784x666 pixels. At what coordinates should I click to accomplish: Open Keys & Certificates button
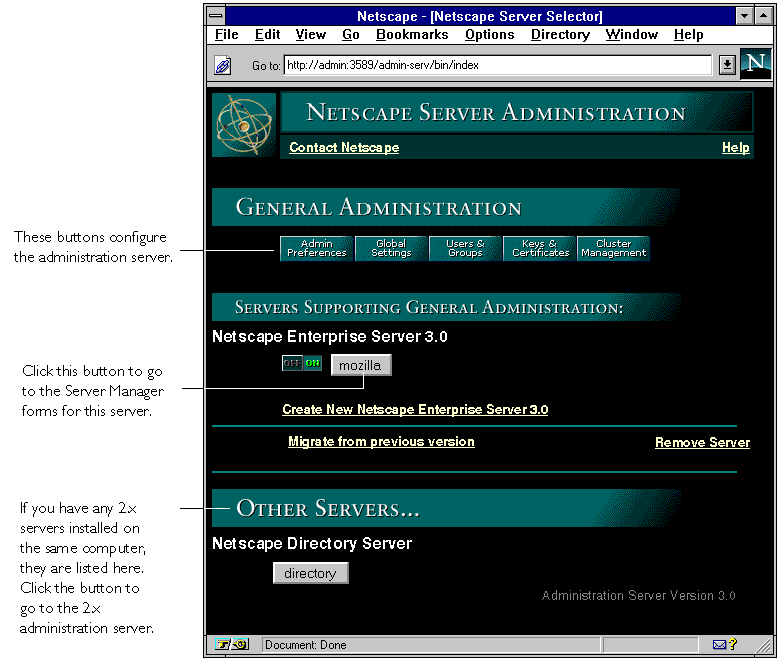pos(540,248)
